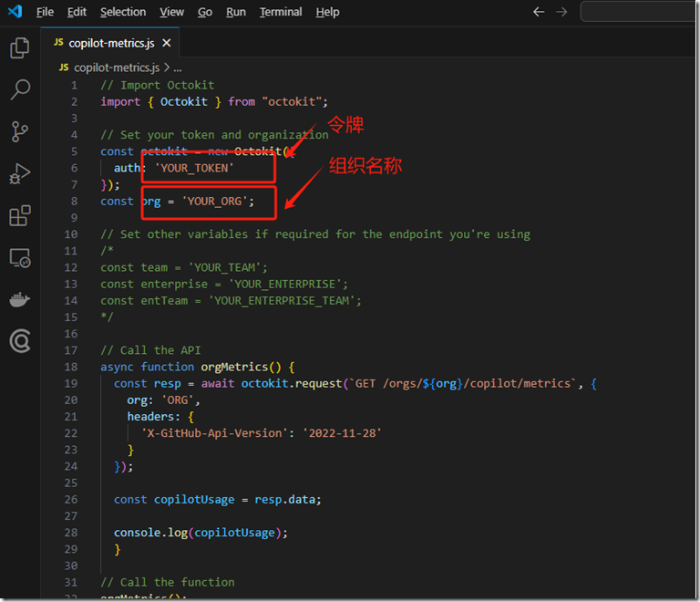Image resolution: width=700 pixels, height=602 pixels.
Task: Open the Explorer view in activity bar
Action: (x=20, y=47)
